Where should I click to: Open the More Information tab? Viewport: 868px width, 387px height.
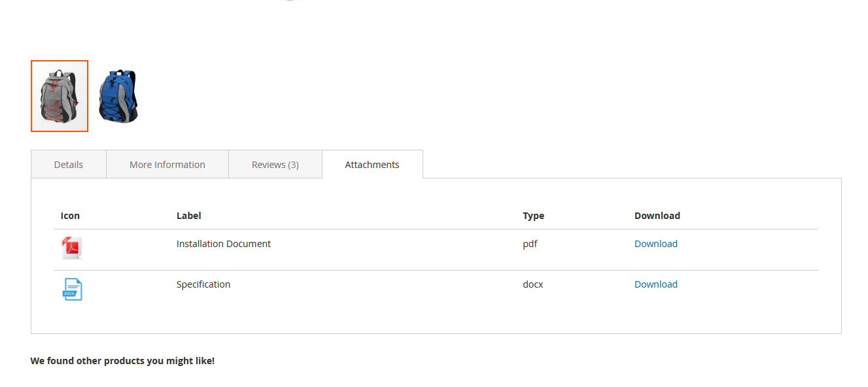(x=167, y=164)
